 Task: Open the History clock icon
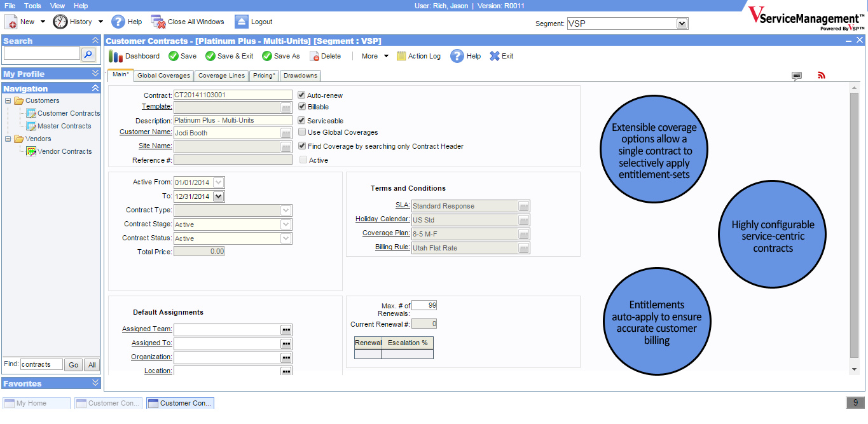pyautogui.click(x=60, y=22)
